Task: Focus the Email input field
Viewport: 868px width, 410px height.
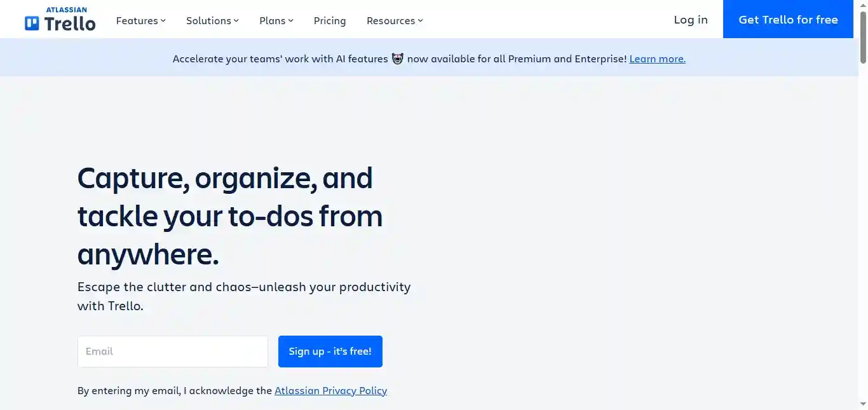Action: tap(173, 352)
